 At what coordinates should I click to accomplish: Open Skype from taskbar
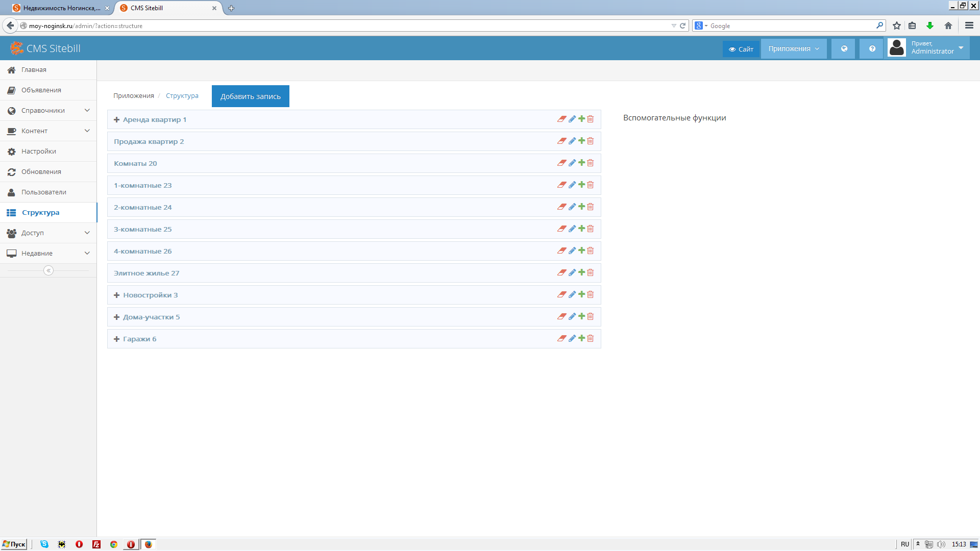[44, 544]
